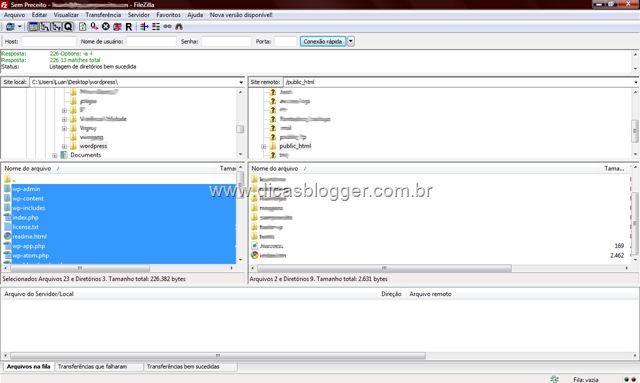
Task: Toggle the local directory tree view
Action: coord(45,27)
